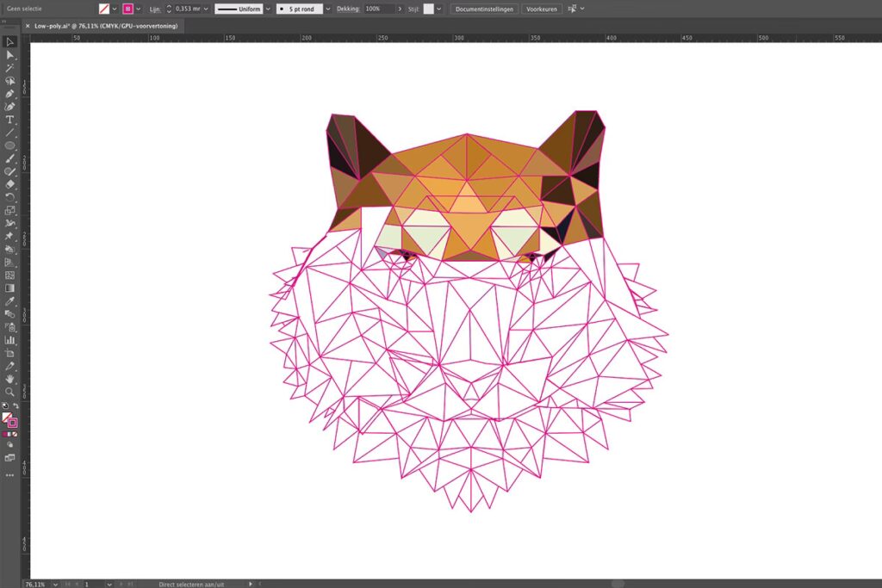Select the Magic Wand tool
This screenshot has width=882, height=588.
10,67
